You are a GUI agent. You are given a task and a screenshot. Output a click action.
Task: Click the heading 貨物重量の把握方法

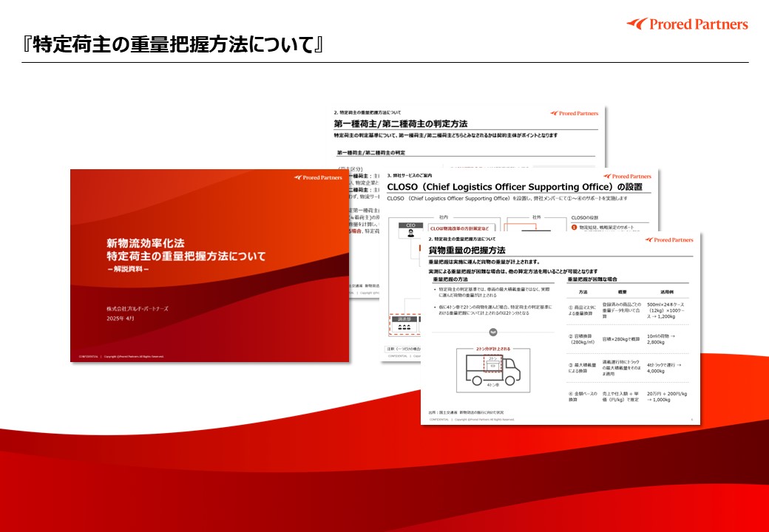coord(467,250)
